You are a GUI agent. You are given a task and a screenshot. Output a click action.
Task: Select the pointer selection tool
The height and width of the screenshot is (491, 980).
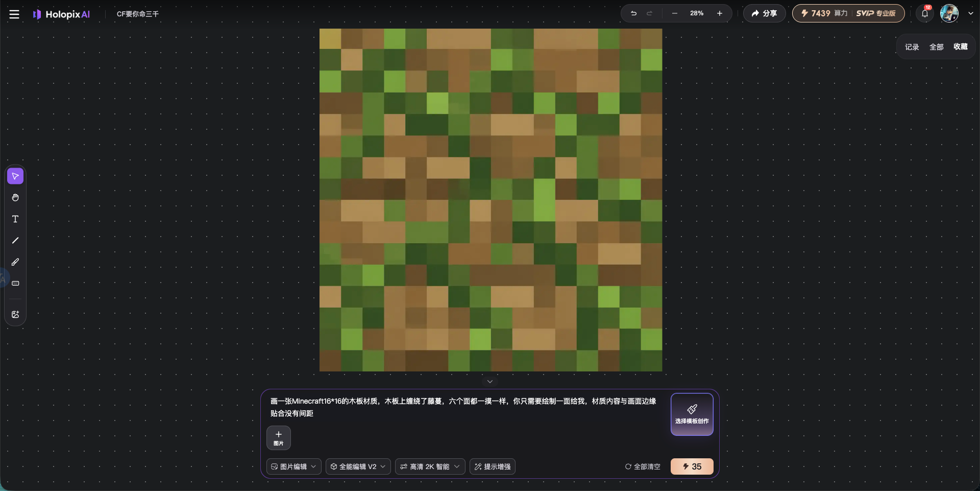click(x=15, y=176)
